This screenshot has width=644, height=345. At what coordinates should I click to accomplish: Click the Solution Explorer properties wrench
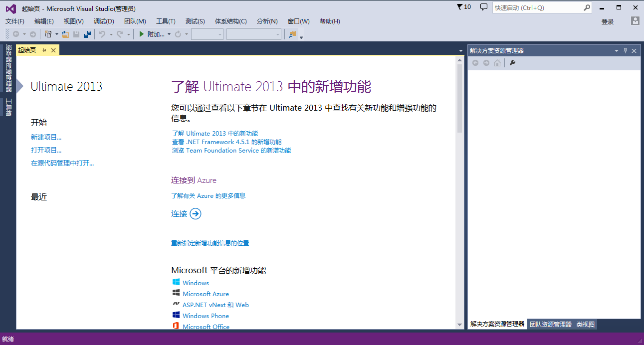coord(512,63)
